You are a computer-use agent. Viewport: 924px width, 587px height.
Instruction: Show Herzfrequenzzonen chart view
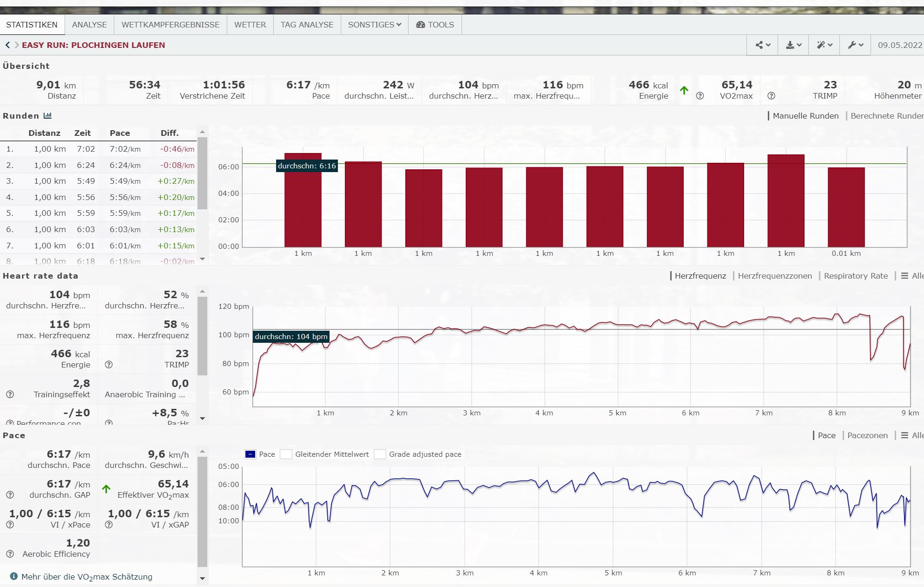pyautogui.click(x=774, y=276)
